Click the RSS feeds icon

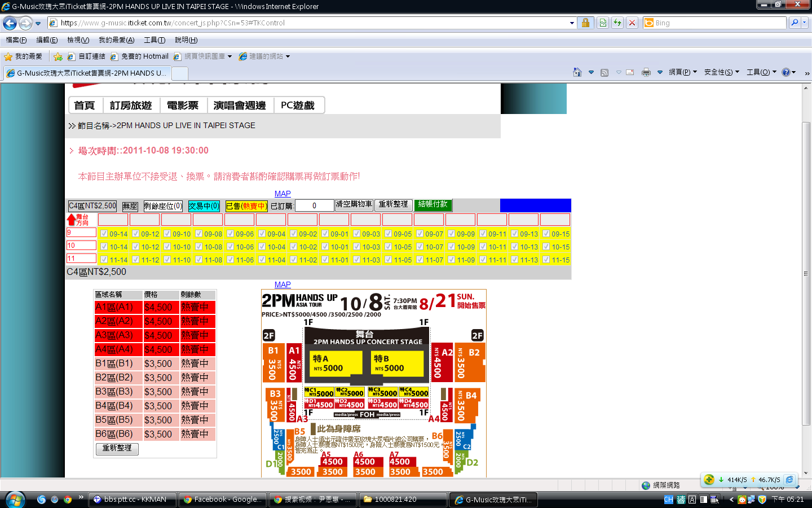coord(604,72)
